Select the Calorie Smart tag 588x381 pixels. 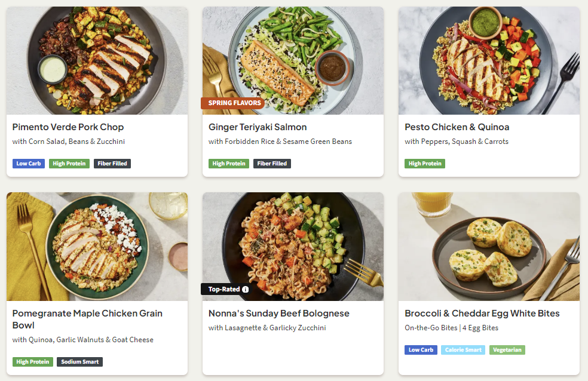point(463,350)
